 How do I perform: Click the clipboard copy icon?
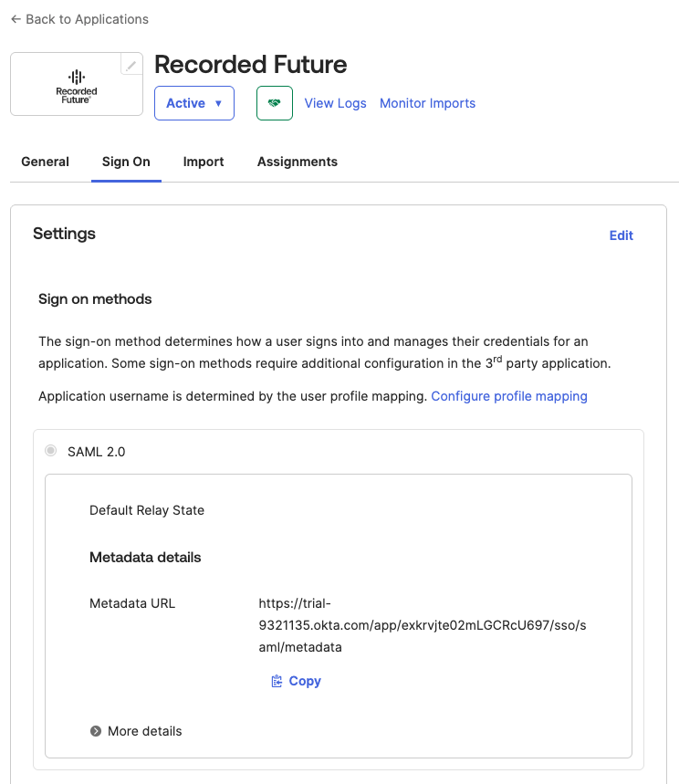coord(277,681)
